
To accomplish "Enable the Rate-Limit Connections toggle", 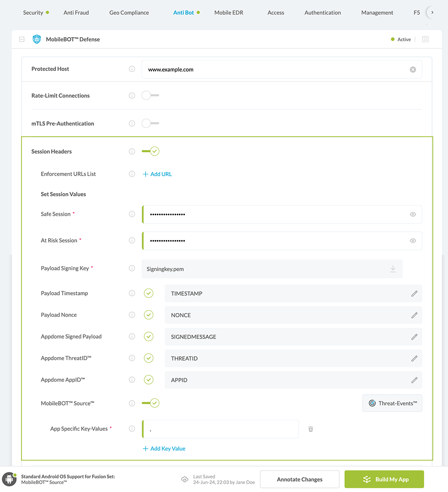I will (150, 95).
